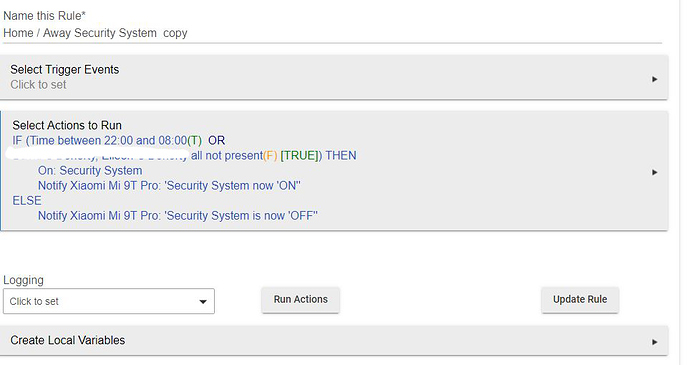This screenshot has width=690, height=365.
Task: Expand the Create Local Variables arrow
Action: click(x=654, y=342)
